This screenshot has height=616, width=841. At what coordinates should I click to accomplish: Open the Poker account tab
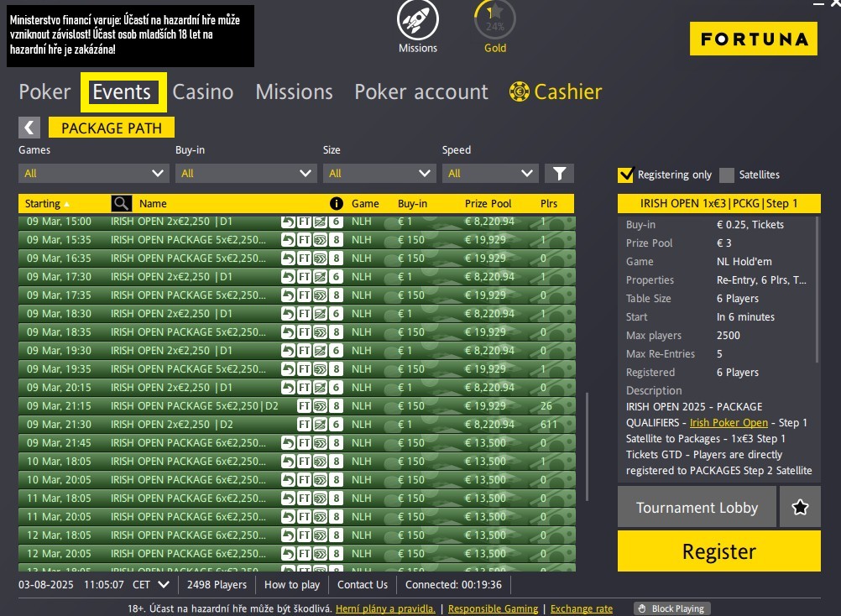tap(421, 91)
